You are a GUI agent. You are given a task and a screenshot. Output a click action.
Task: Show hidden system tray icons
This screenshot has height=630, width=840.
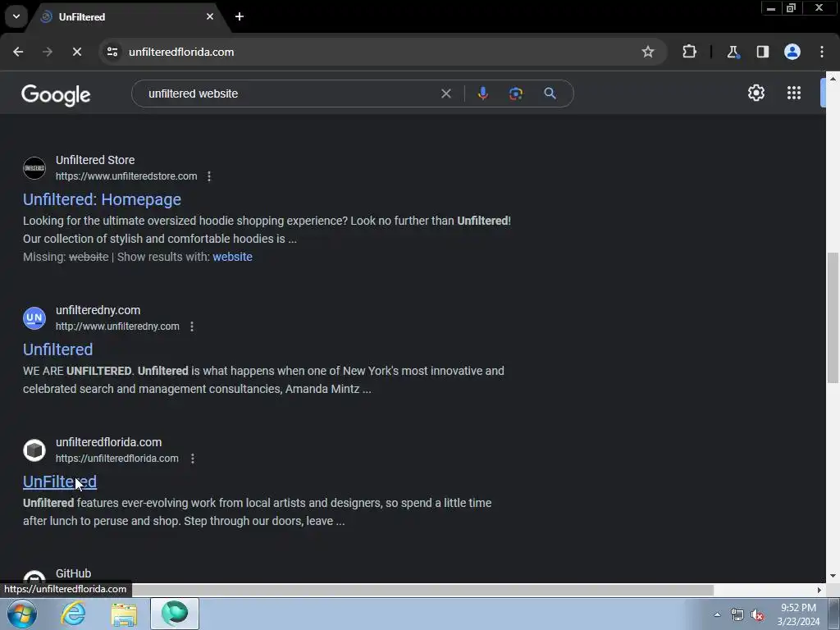click(x=717, y=614)
